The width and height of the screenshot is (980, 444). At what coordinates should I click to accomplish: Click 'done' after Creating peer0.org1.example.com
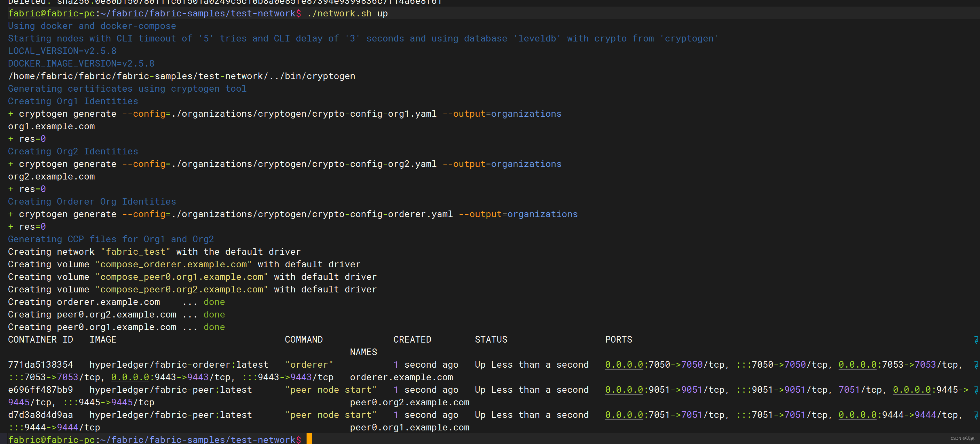tap(214, 328)
